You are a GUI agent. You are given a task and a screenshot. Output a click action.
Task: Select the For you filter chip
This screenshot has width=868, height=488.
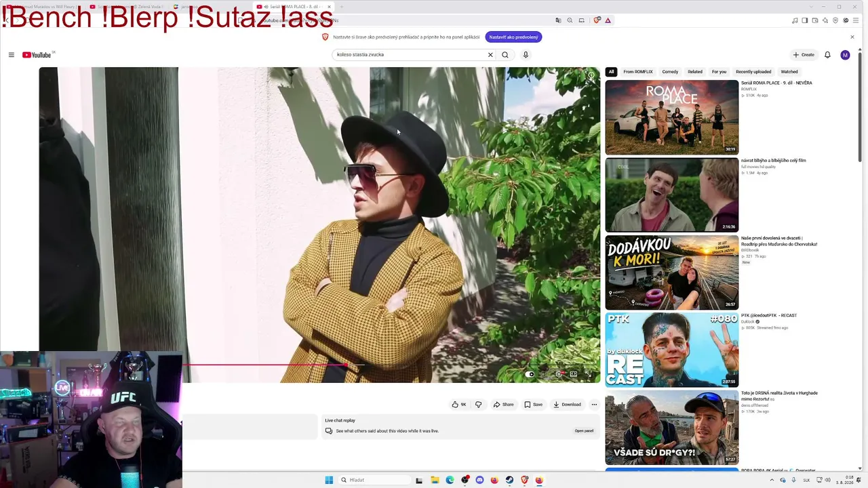[x=719, y=72]
